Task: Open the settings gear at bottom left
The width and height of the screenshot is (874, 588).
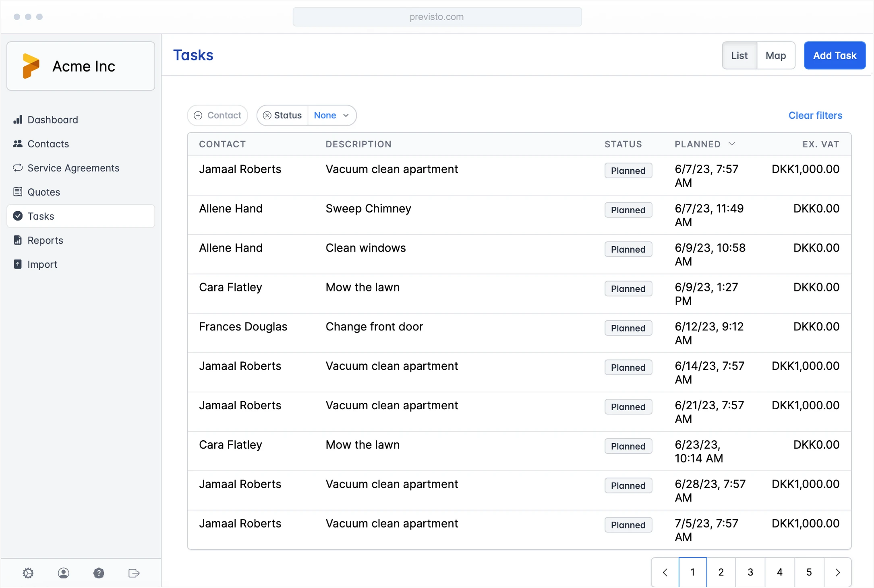Action: point(28,573)
